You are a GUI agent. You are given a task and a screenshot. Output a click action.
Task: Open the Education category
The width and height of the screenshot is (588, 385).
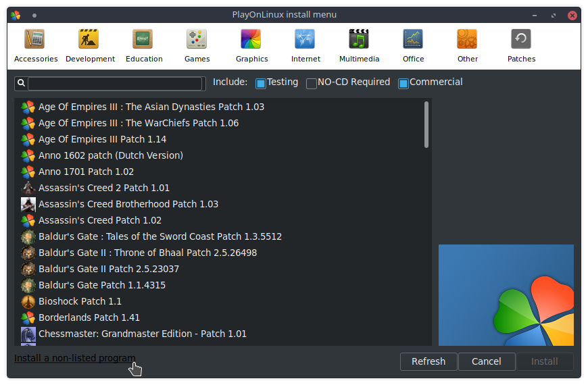(144, 46)
